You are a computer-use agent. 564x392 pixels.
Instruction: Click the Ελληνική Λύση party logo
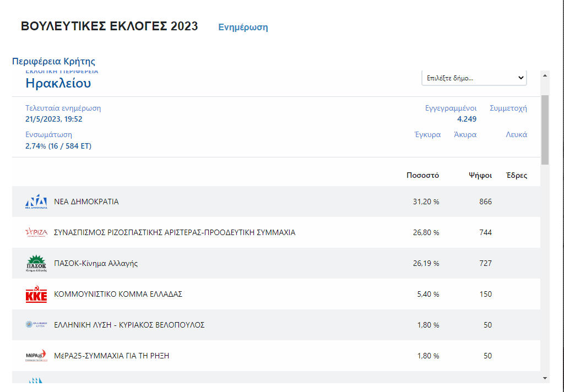[36, 325]
